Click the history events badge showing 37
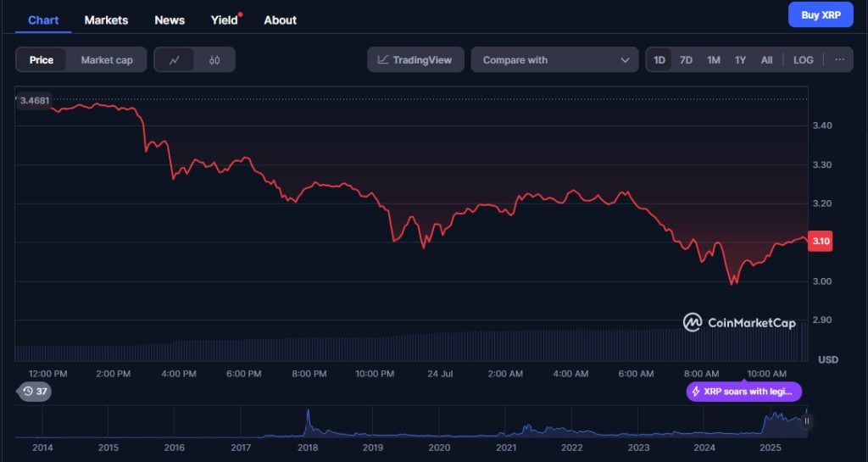This screenshot has height=462, width=868. point(35,391)
